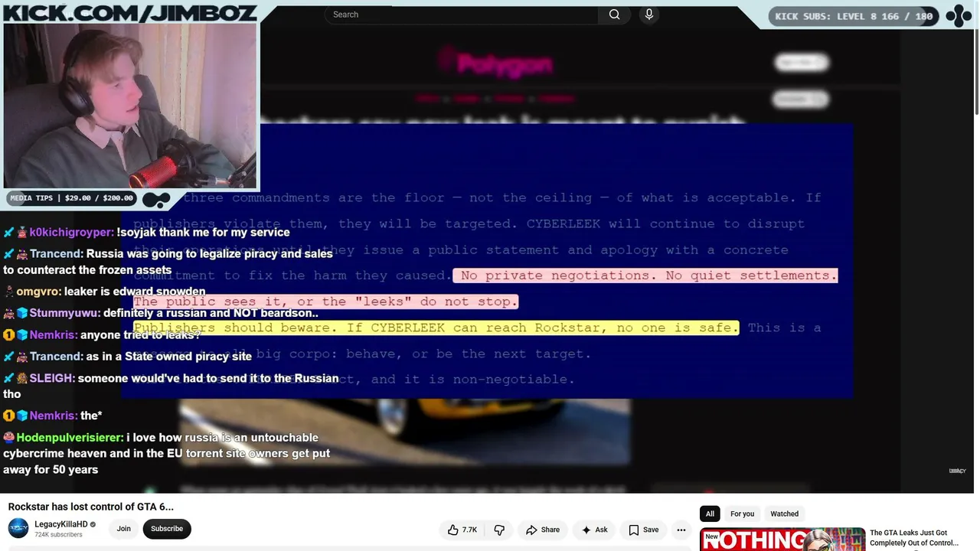Screen dimensions: 980x551
Task: Open the NOTHING recommended video thumbnail
Action: [x=782, y=540]
